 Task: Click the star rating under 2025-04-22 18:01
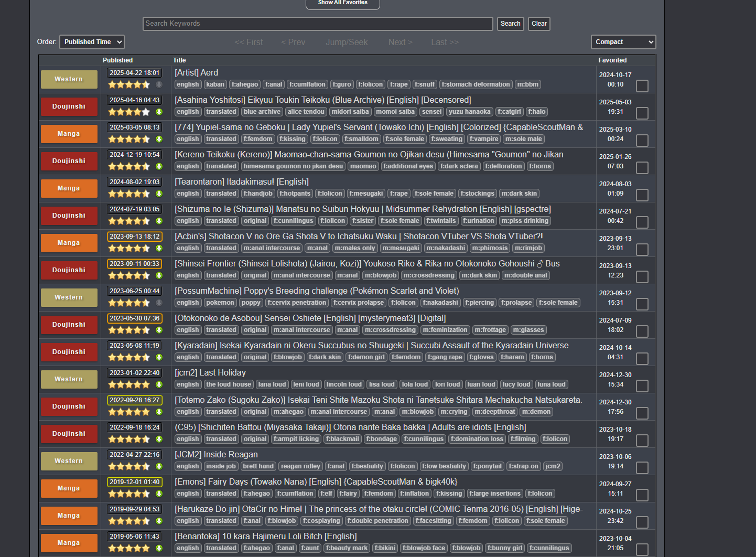click(129, 84)
